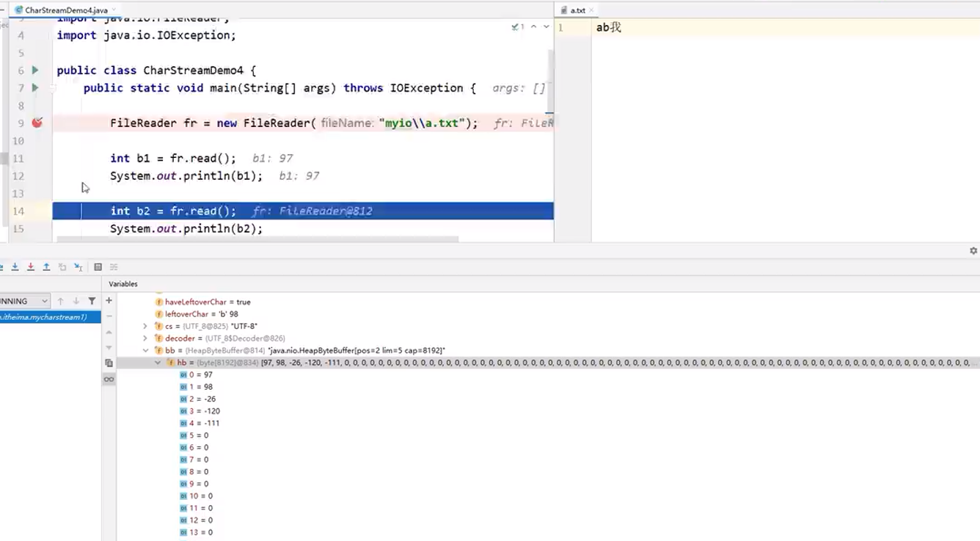Click the public class CharStreamDemo4 line
Screen dimensions: 980x541
(x=156, y=70)
